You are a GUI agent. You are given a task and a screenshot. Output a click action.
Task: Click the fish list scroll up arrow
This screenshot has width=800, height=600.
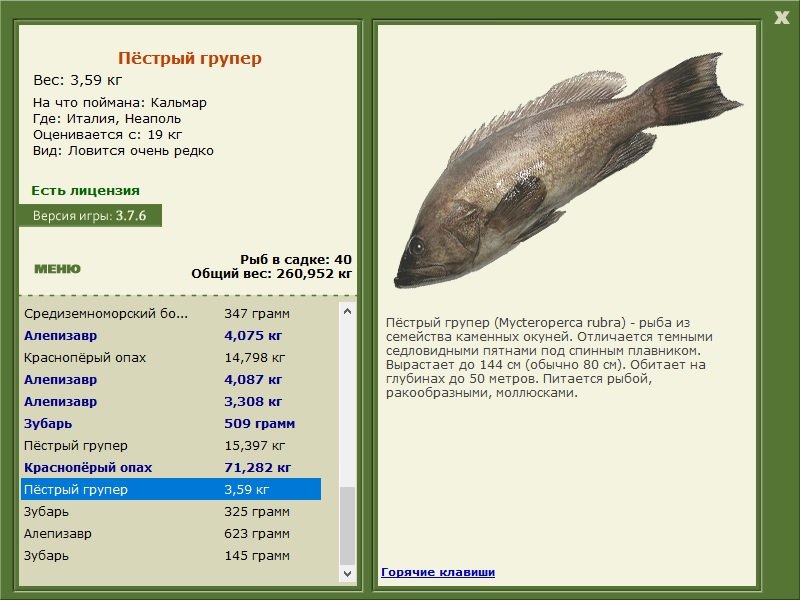click(347, 311)
